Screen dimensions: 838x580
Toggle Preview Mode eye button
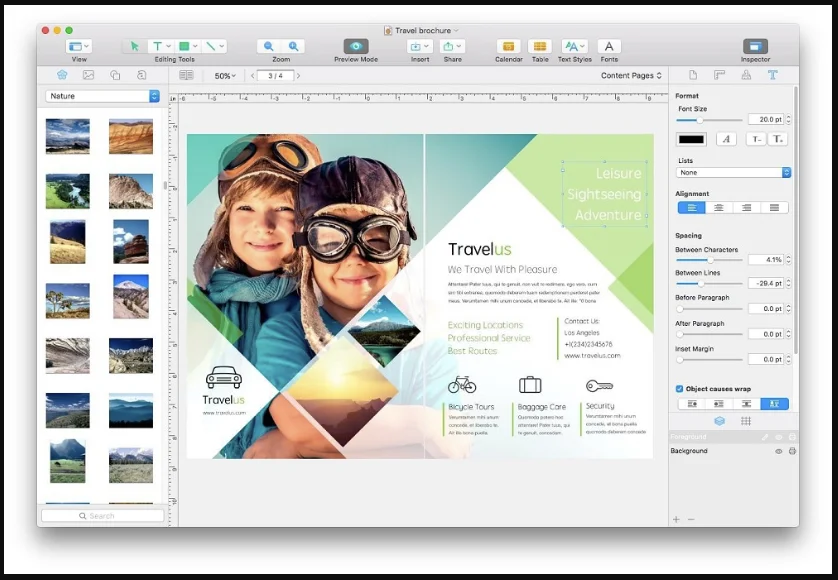(356, 47)
